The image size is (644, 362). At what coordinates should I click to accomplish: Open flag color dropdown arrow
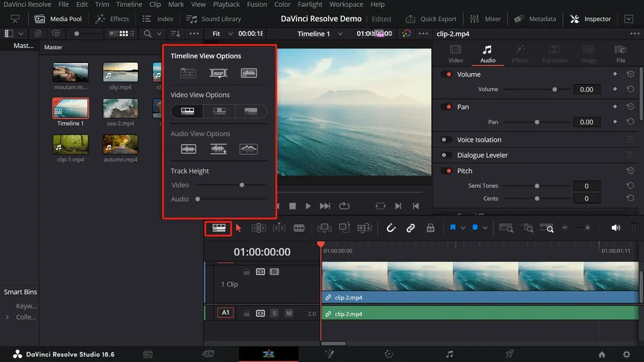point(463,228)
